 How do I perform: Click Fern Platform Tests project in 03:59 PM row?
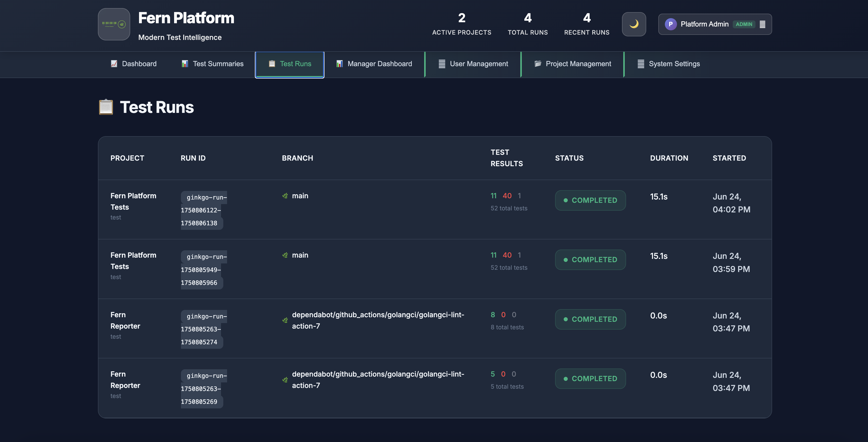133,261
